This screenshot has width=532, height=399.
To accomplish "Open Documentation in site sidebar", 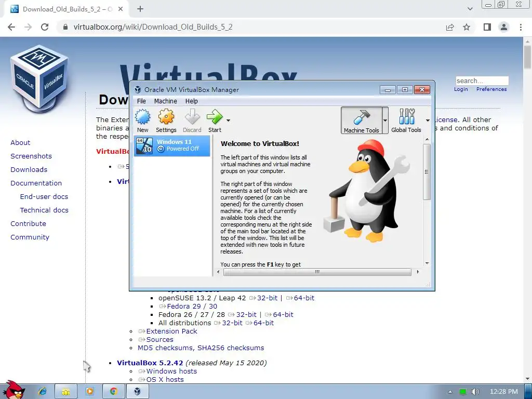I will coord(36,183).
